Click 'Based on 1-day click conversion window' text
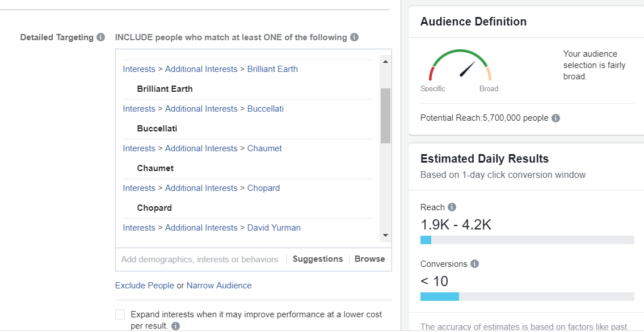The image size is (644, 332). tap(503, 175)
